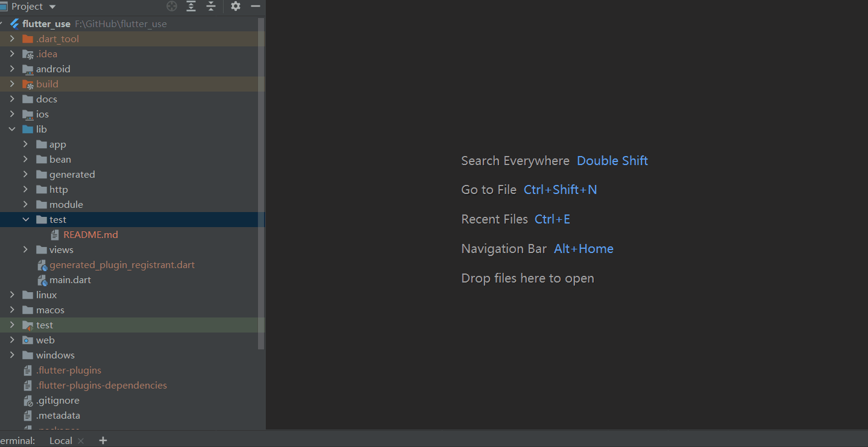The height and width of the screenshot is (447, 868).
Task: Expand the http folder
Action: (x=25, y=189)
